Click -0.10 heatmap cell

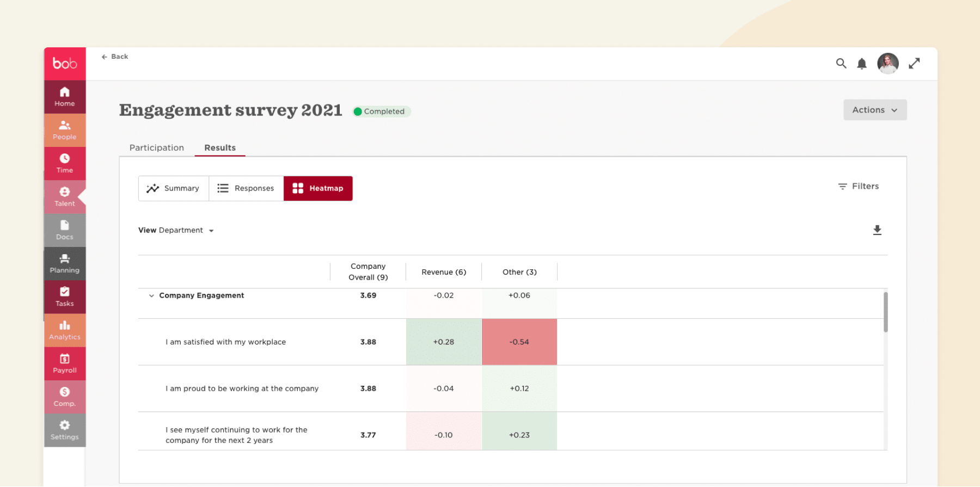[444, 431]
